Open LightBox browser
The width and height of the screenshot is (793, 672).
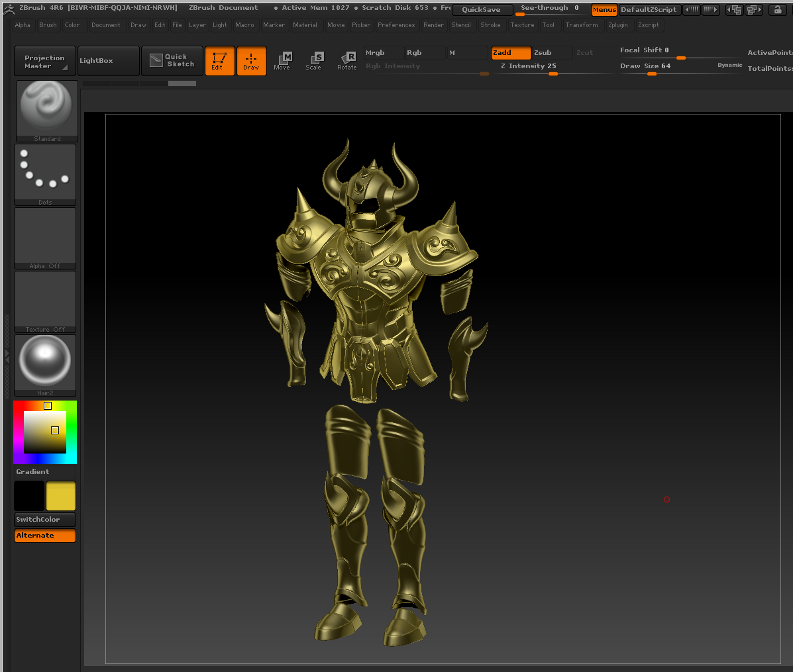(x=108, y=61)
